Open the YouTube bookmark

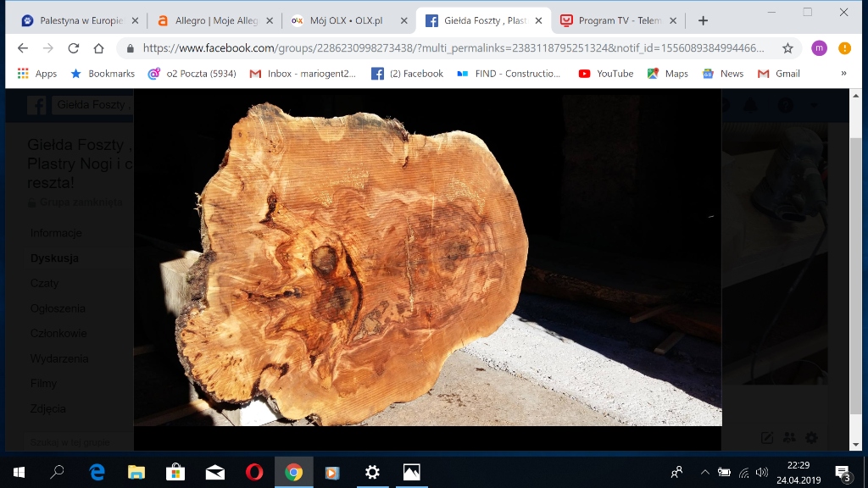(x=605, y=74)
